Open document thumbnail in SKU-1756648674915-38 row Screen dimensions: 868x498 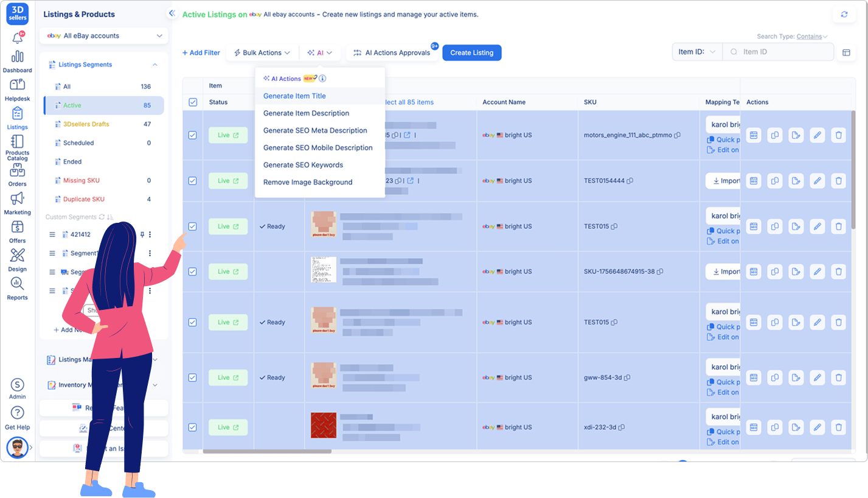323,269
